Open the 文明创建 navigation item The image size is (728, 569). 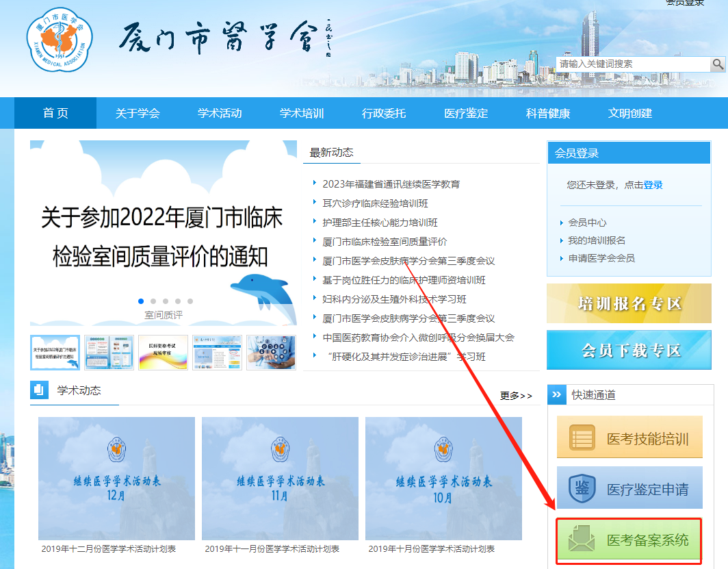click(631, 113)
